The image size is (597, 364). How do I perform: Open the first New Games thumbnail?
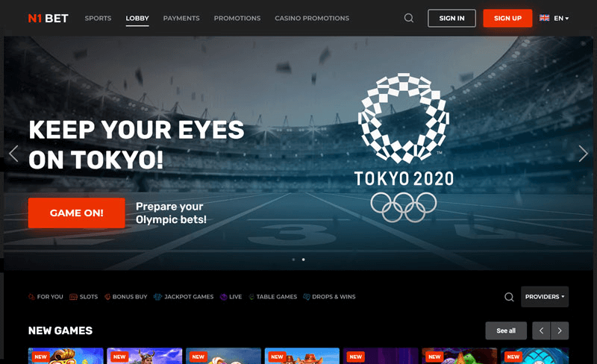tap(66, 356)
